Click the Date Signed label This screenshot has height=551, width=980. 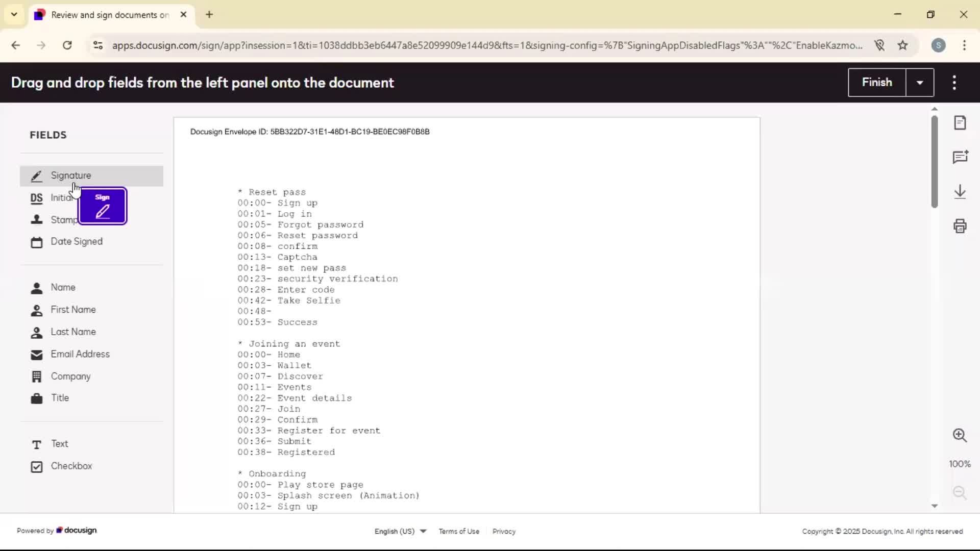[77, 242]
